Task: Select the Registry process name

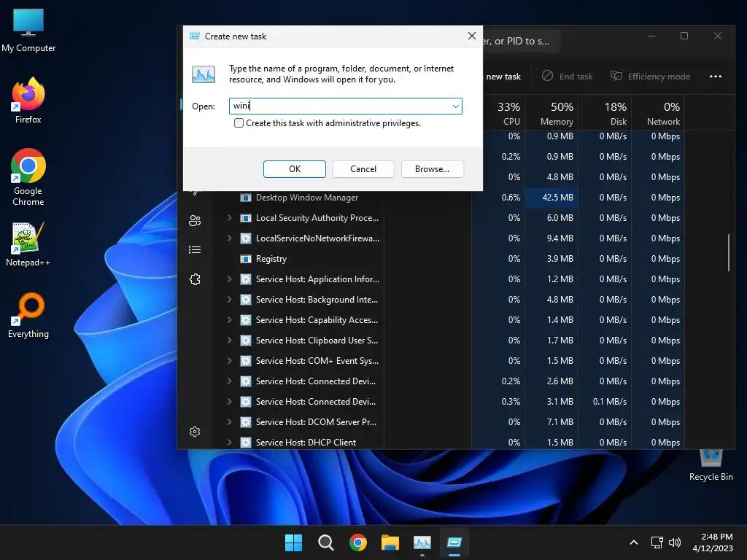Action: pyautogui.click(x=271, y=259)
